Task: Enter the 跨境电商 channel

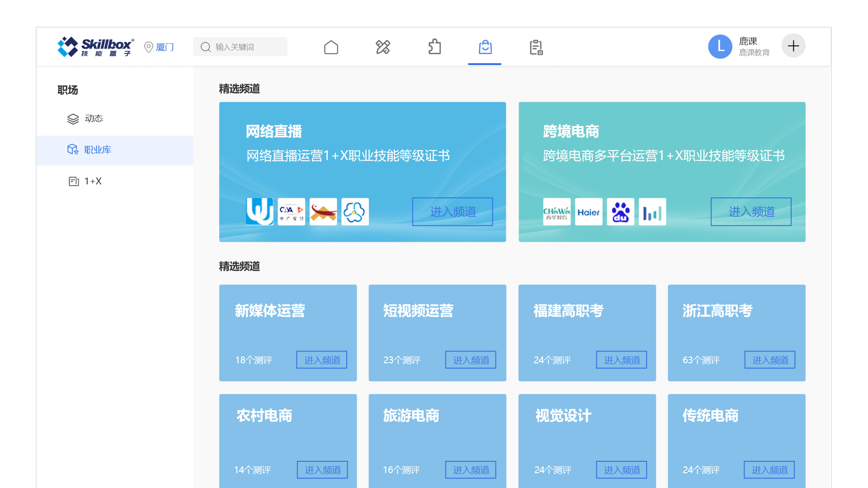Action: tap(751, 211)
